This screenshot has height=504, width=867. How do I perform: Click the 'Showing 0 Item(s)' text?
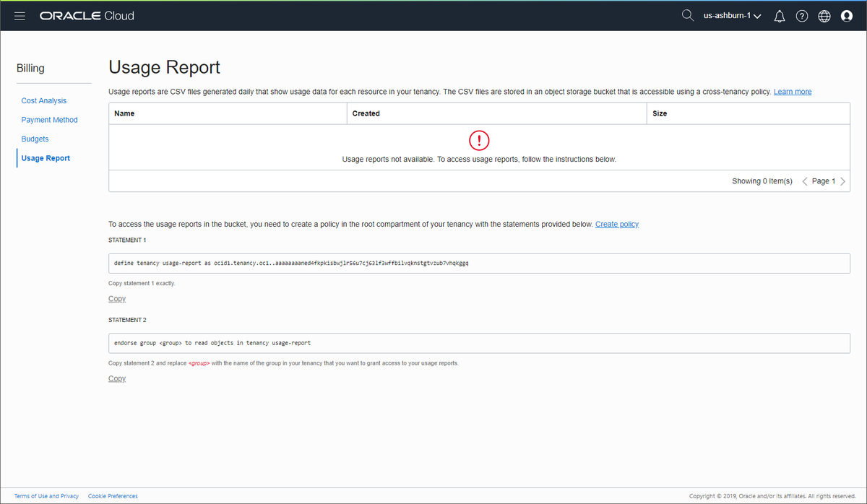pos(762,181)
